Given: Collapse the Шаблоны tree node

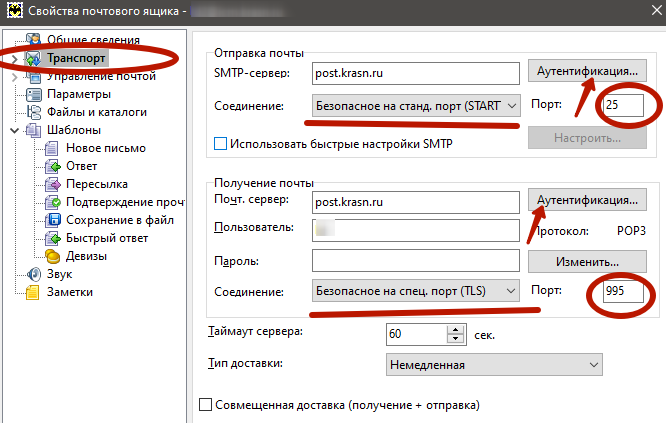Looking at the screenshot, I should [x=13, y=130].
